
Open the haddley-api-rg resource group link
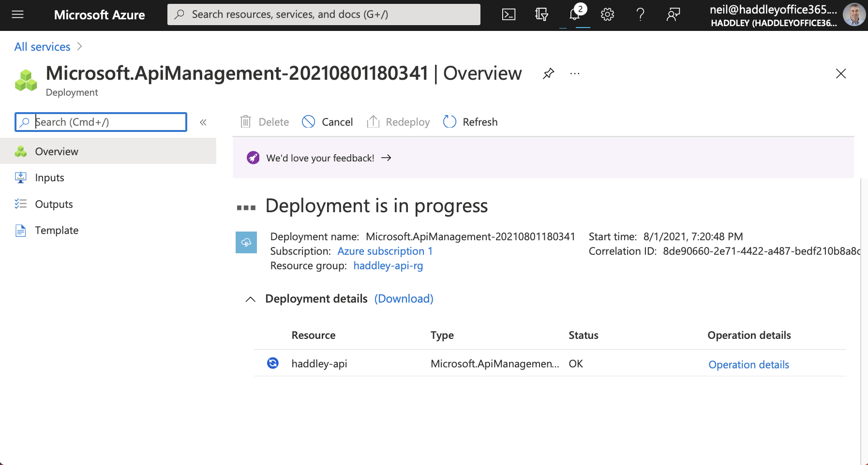click(388, 266)
